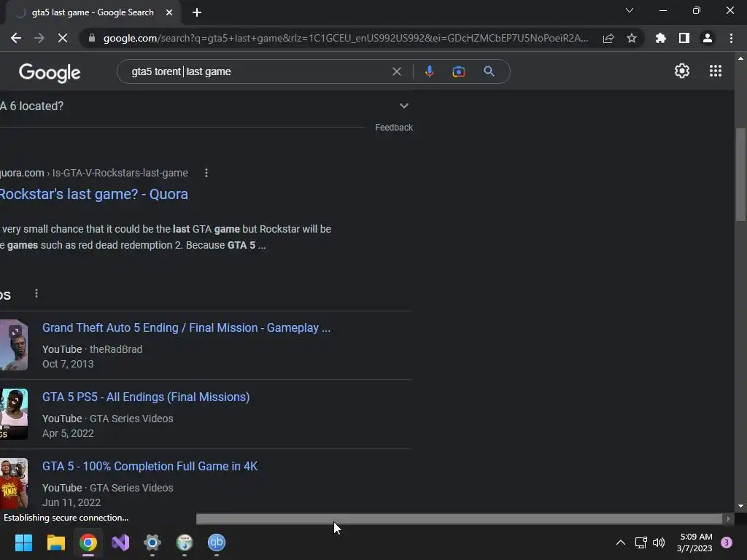Start a voice search with the microphone
This screenshot has width=747, height=560.
(x=429, y=71)
